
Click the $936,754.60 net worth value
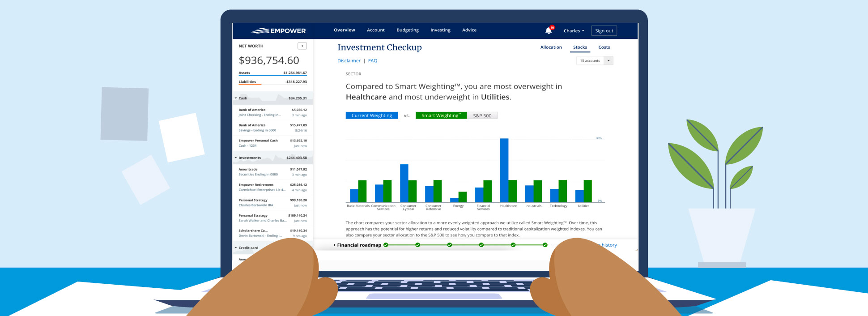click(x=269, y=60)
